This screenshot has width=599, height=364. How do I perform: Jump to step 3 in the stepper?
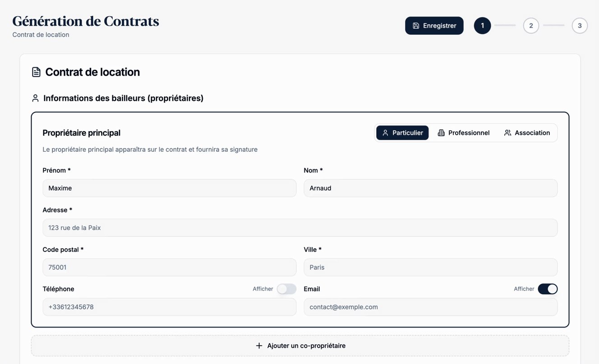(x=580, y=26)
